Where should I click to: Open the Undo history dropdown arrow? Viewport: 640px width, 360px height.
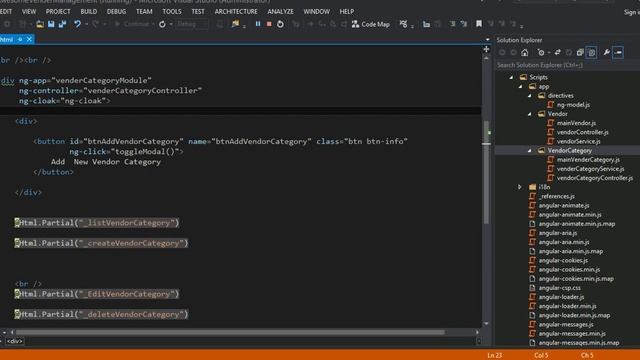(86, 24)
